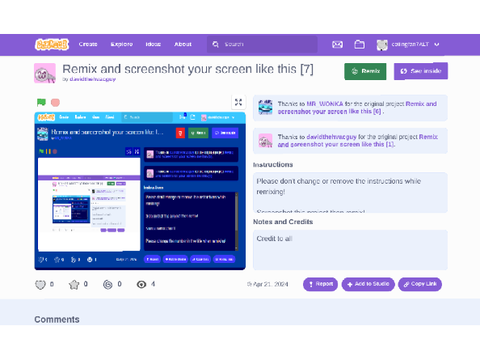Open the My Stuff folder icon
Screen dimensions: 480x360
click(x=359, y=44)
